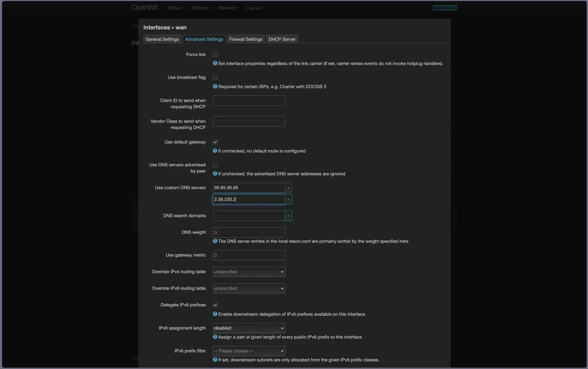Image resolution: width=588 pixels, height=369 pixels.
Task: Enable Use DNS servers advertised by peer
Action: pyautogui.click(x=215, y=165)
